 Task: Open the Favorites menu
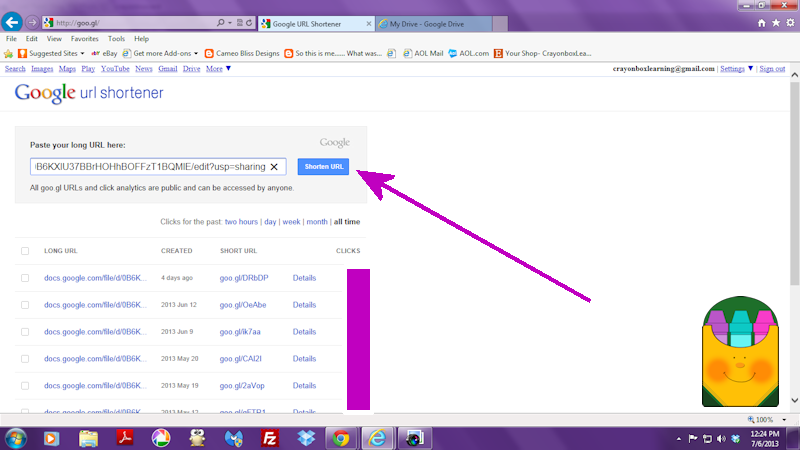coord(85,39)
